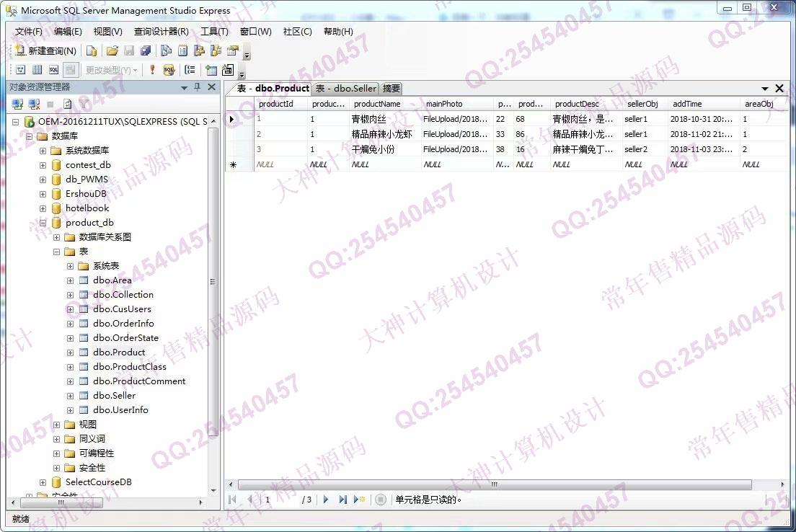
Task: Click the New Query (新建查询) button
Action: click(45, 50)
